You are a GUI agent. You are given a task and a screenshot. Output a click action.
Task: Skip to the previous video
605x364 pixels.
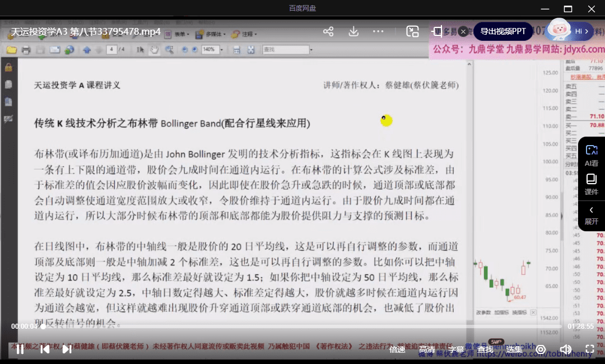pyautogui.click(x=45, y=349)
